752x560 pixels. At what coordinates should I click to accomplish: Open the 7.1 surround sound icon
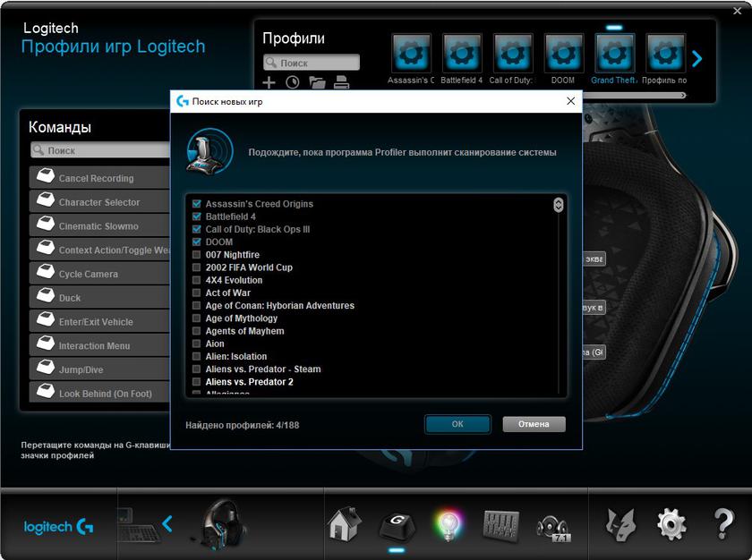pyautogui.click(x=552, y=525)
